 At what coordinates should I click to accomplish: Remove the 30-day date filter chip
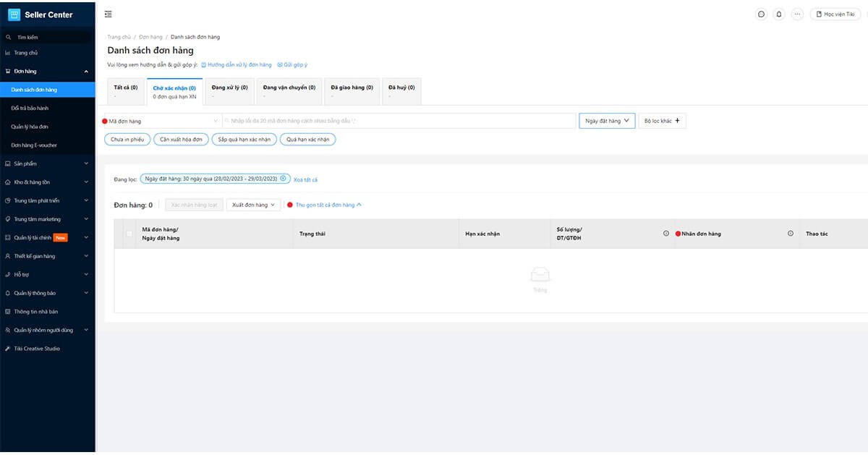[283, 179]
